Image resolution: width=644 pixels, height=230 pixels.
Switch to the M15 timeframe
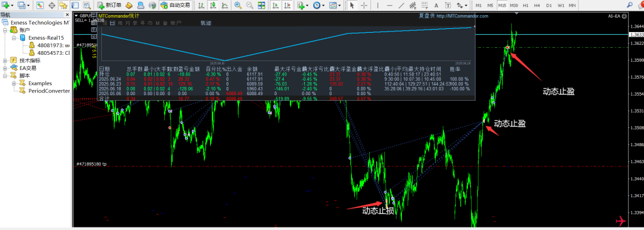[502, 5]
